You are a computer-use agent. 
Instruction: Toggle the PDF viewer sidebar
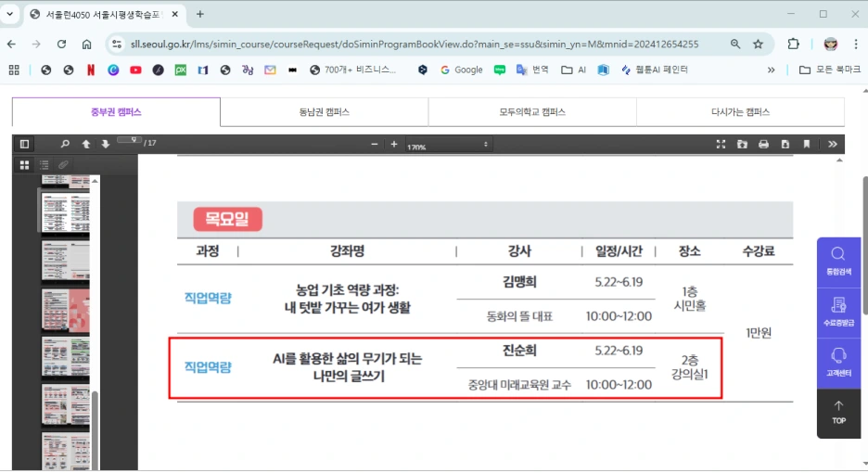click(24, 144)
